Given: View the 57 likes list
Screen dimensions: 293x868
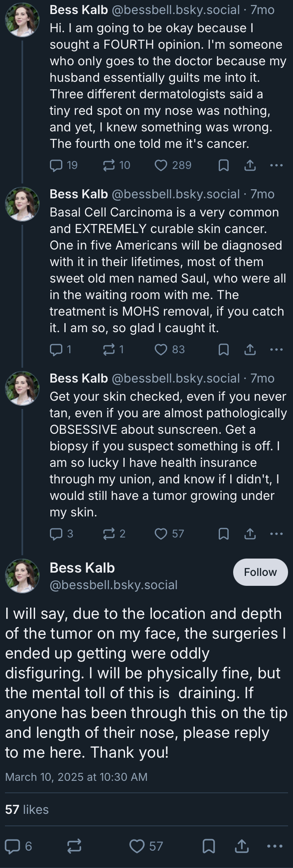Looking at the screenshot, I should pos(27,809).
